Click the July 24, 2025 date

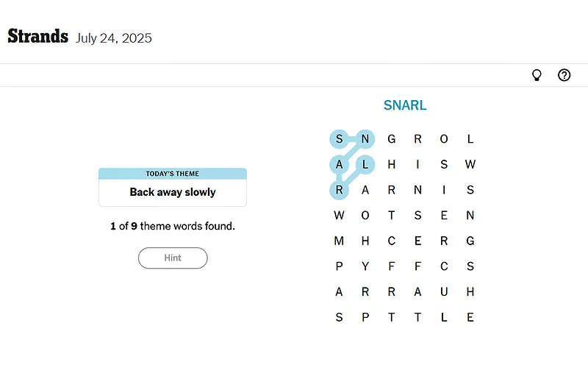(x=114, y=38)
